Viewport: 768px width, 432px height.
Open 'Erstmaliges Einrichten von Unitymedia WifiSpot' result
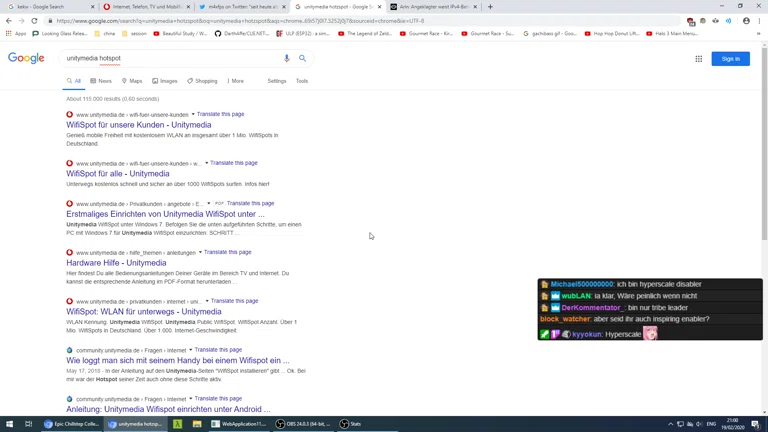tap(165, 214)
